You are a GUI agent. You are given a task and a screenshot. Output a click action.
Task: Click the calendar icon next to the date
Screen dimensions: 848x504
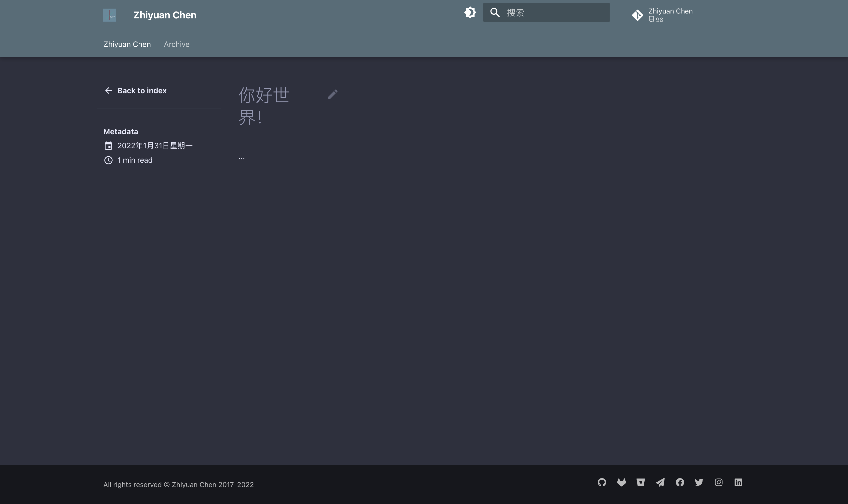(108, 145)
